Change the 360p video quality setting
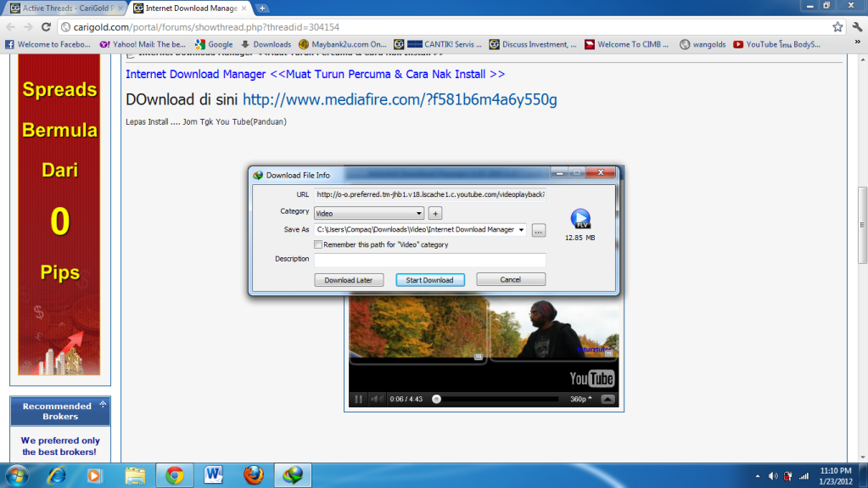Viewport: 868px width, 488px height. click(x=580, y=399)
